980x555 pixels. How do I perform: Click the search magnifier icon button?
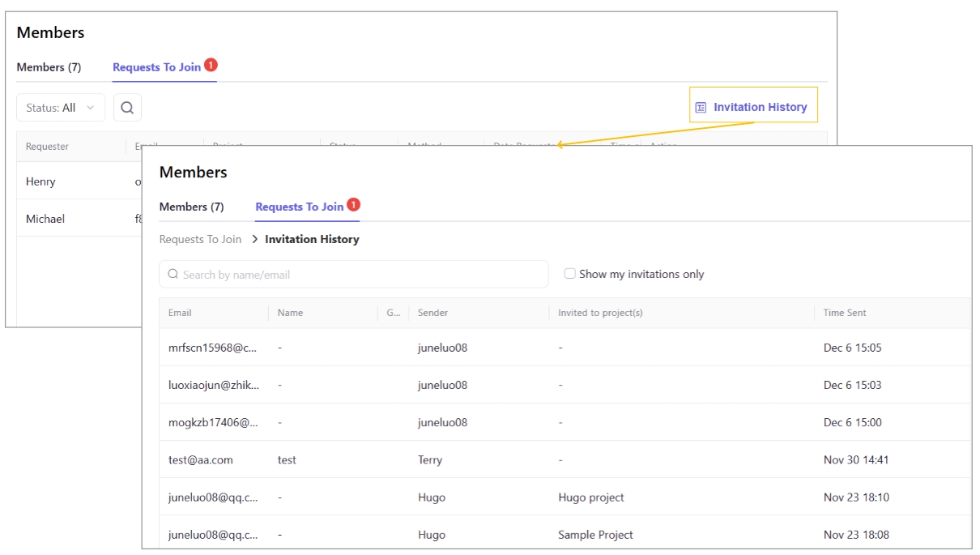(x=127, y=108)
